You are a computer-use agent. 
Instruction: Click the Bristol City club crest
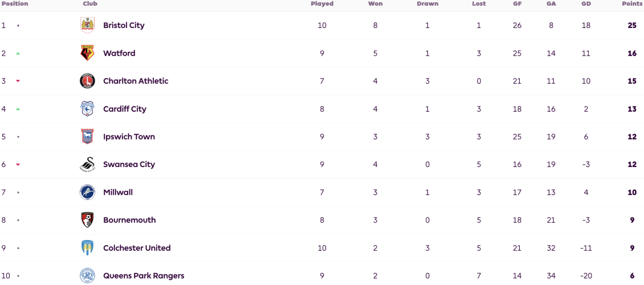[87, 26]
